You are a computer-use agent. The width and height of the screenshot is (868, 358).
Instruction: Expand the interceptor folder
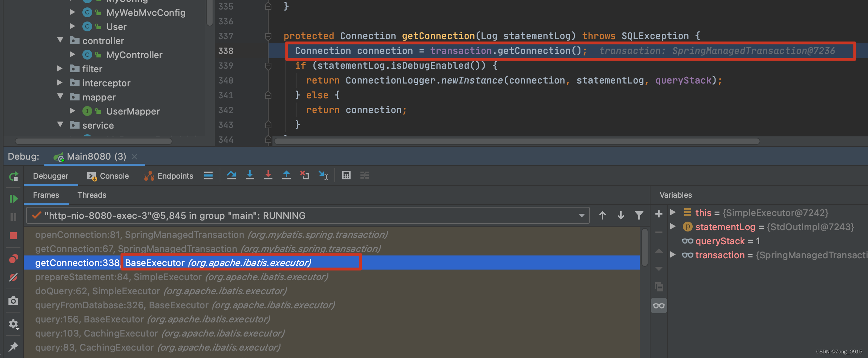click(x=60, y=83)
